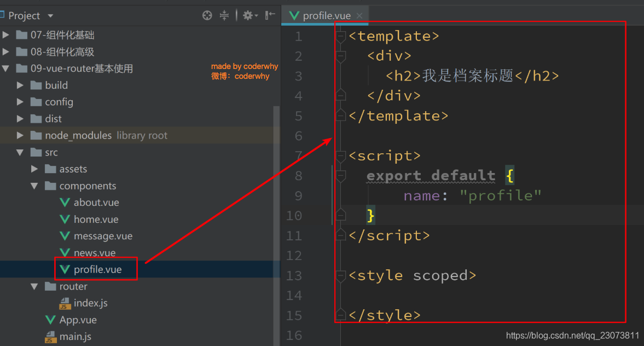
Task: Select profile.vue in the project tree
Action: pos(98,269)
